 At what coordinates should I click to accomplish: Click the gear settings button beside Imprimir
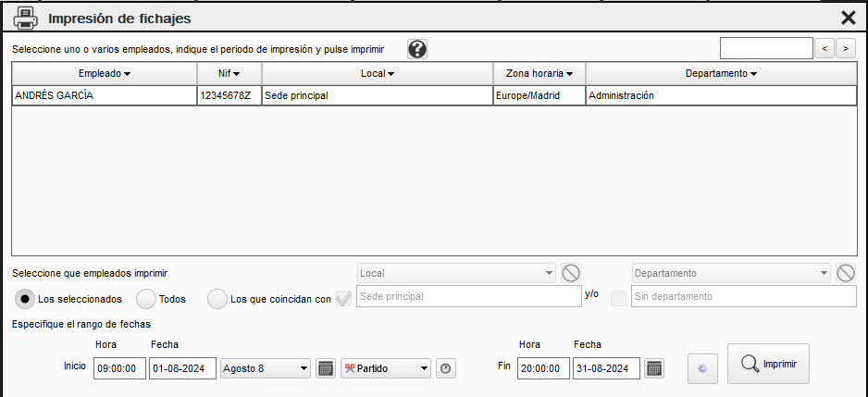point(702,368)
